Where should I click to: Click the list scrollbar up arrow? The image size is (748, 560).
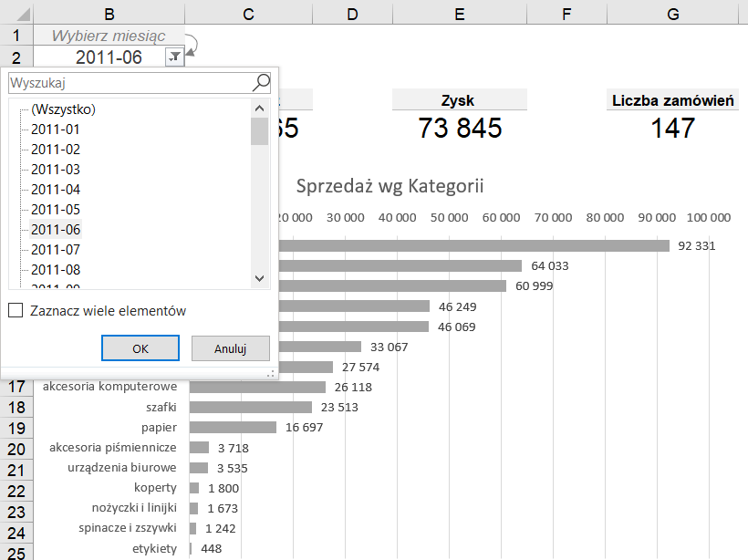coord(259,108)
